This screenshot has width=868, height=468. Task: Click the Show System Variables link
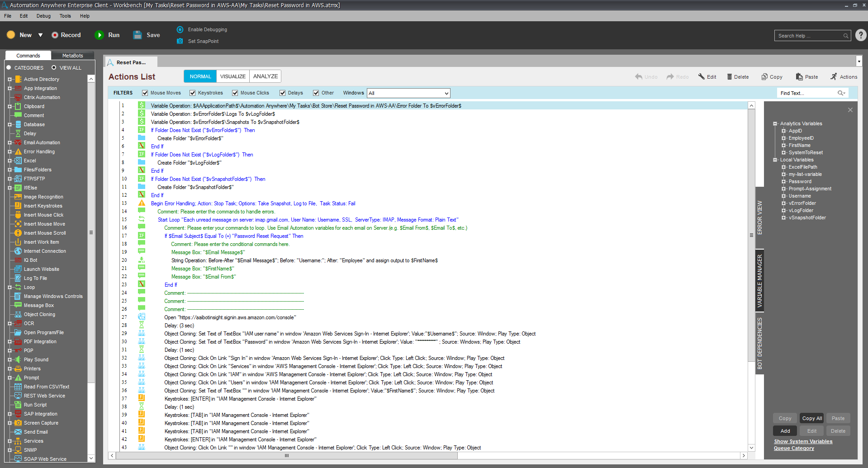[803, 442]
